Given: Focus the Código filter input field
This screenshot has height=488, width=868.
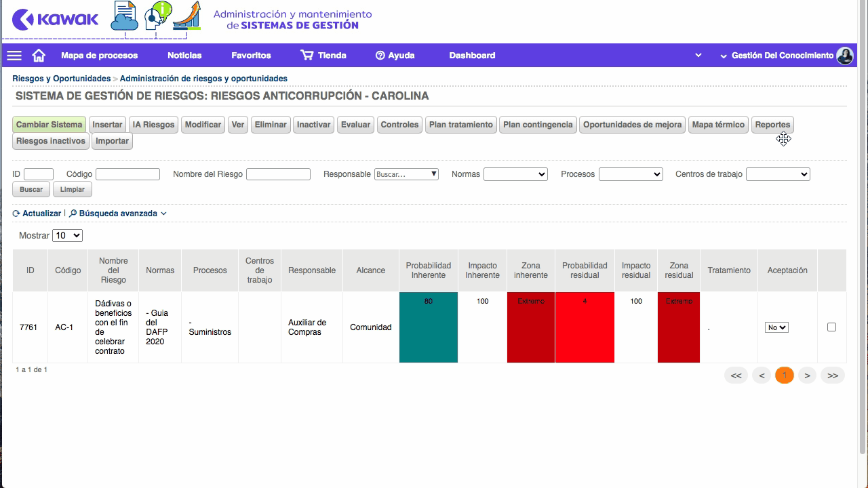Looking at the screenshot, I should [x=127, y=174].
